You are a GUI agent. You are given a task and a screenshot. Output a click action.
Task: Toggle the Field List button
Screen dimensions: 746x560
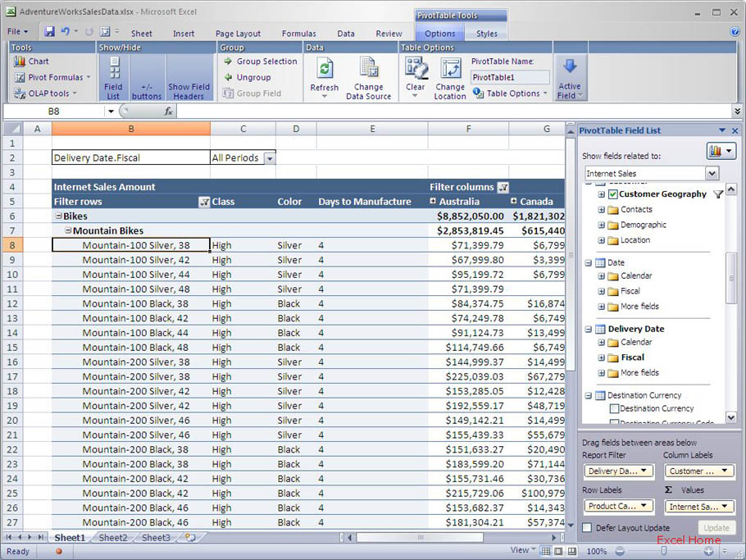[113, 78]
